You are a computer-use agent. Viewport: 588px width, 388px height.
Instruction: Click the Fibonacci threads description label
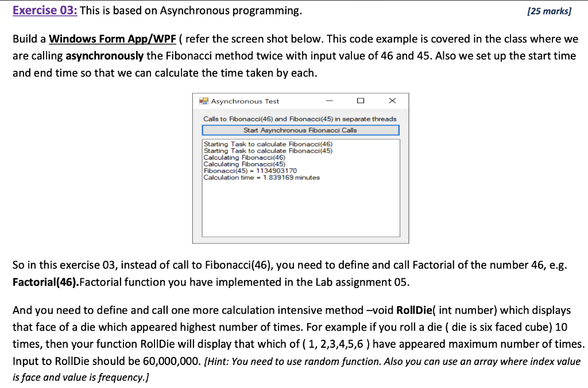(300, 118)
